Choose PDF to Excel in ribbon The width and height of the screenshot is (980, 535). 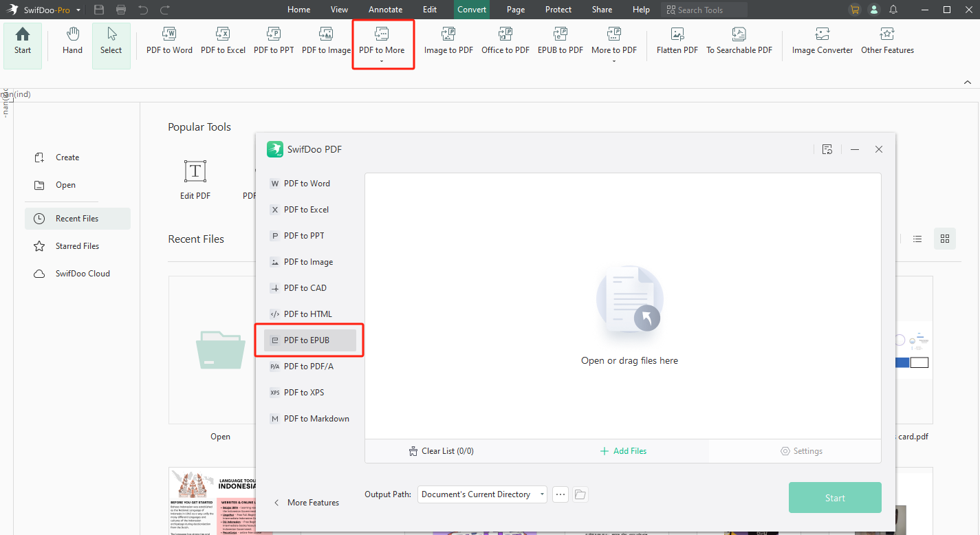(x=223, y=41)
